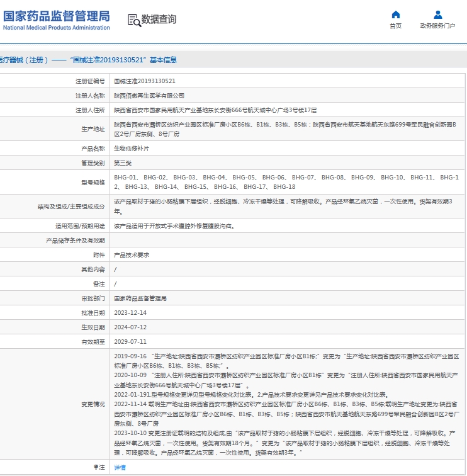Click structure description mentioning 环氧乙烷灭菌

283,207
